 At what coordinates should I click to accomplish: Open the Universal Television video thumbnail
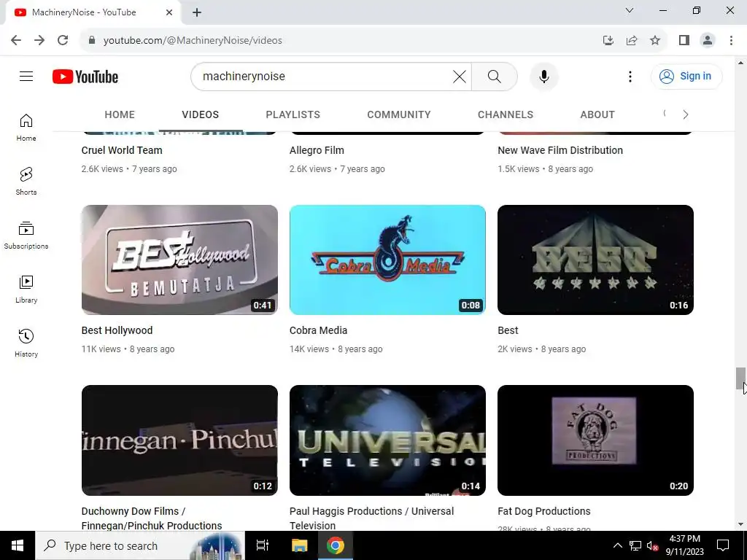coord(387,440)
